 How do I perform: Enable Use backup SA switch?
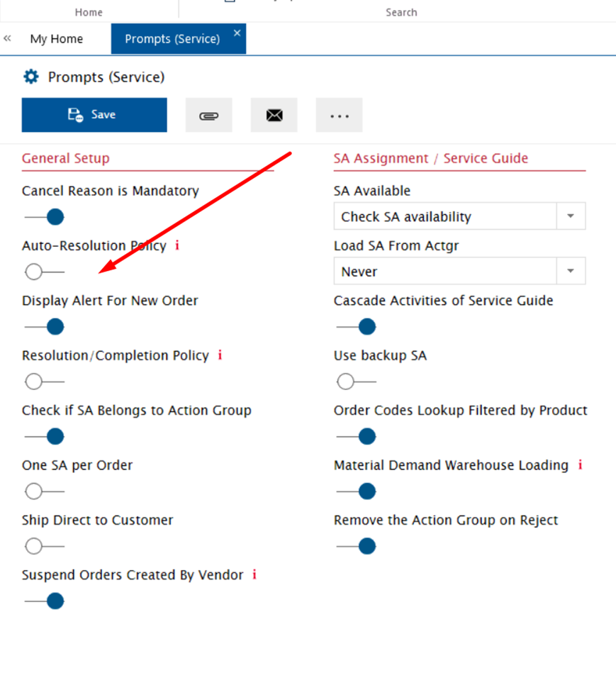(356, 382)
